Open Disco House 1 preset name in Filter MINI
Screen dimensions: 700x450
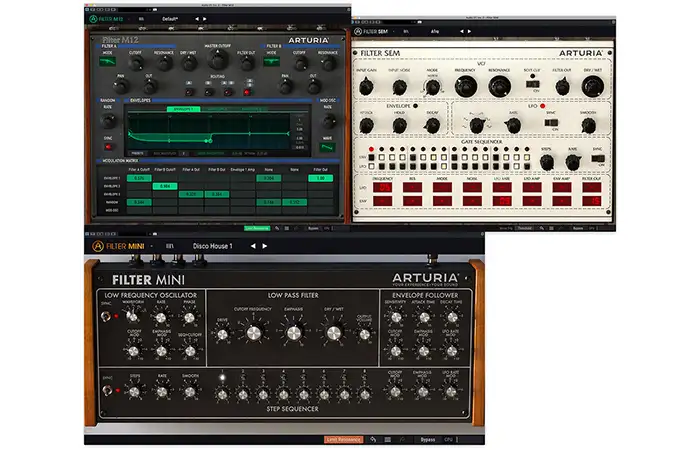(x=212, y=246)
